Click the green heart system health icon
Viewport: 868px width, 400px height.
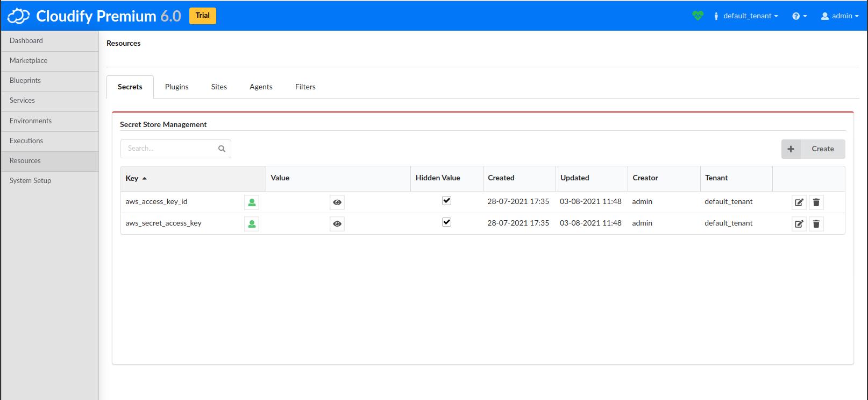[698, 16]
